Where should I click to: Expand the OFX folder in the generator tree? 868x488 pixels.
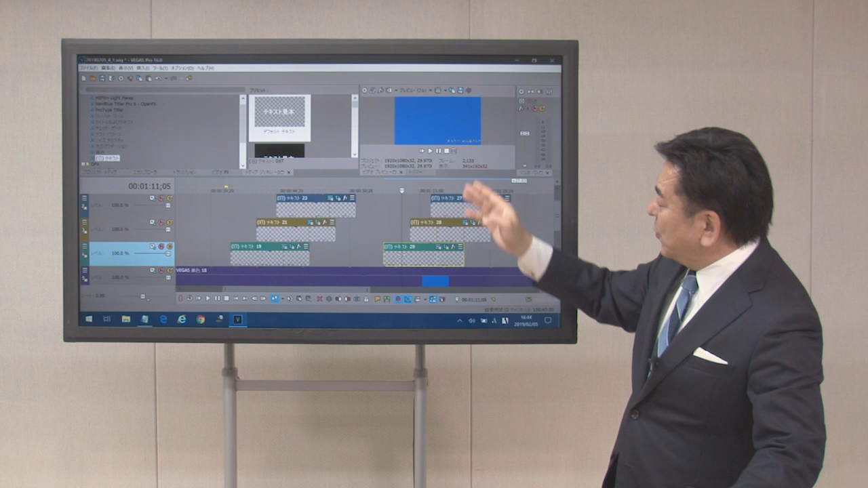[x=84, y=164]
